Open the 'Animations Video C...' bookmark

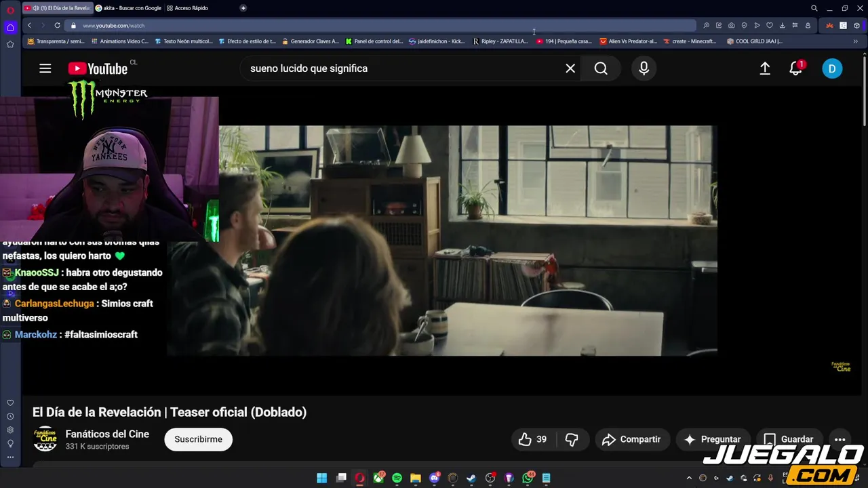point(119,41)
